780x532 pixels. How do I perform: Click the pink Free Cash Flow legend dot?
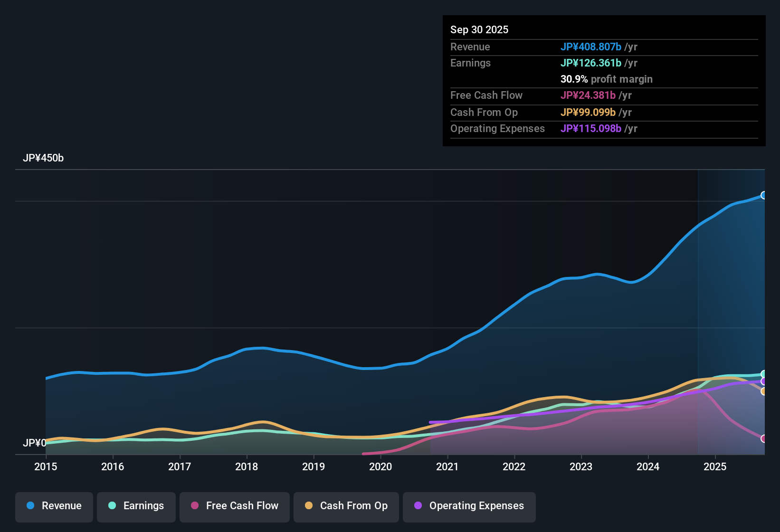point(194,506)
